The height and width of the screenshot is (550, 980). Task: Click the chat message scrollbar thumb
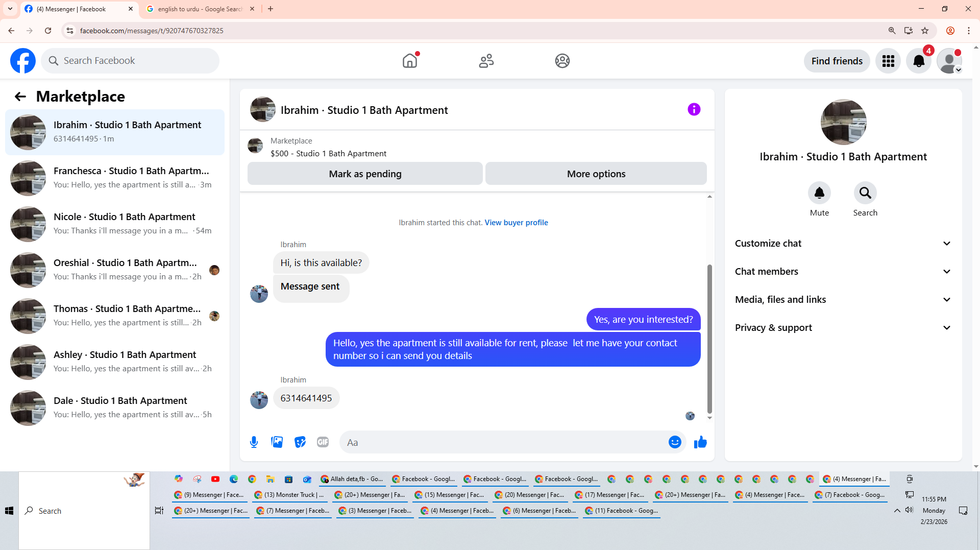709,339
